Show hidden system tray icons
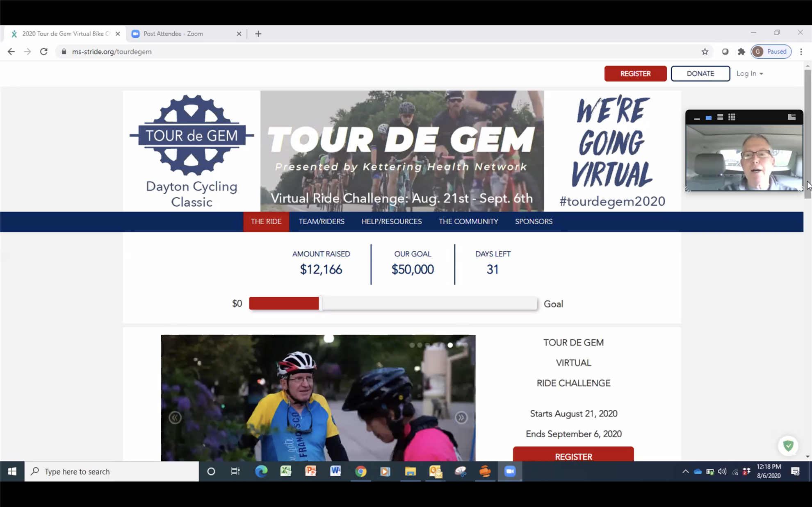Image resolution: width=812 pixels, height=507 pixels. pos(685,471)
